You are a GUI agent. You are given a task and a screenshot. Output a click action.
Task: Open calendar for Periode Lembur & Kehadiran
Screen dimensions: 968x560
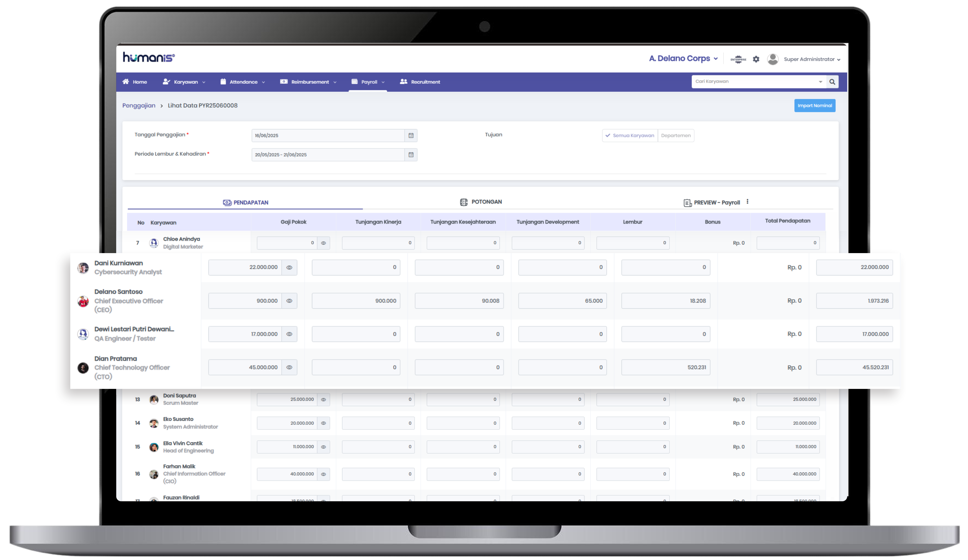[410, 155]
